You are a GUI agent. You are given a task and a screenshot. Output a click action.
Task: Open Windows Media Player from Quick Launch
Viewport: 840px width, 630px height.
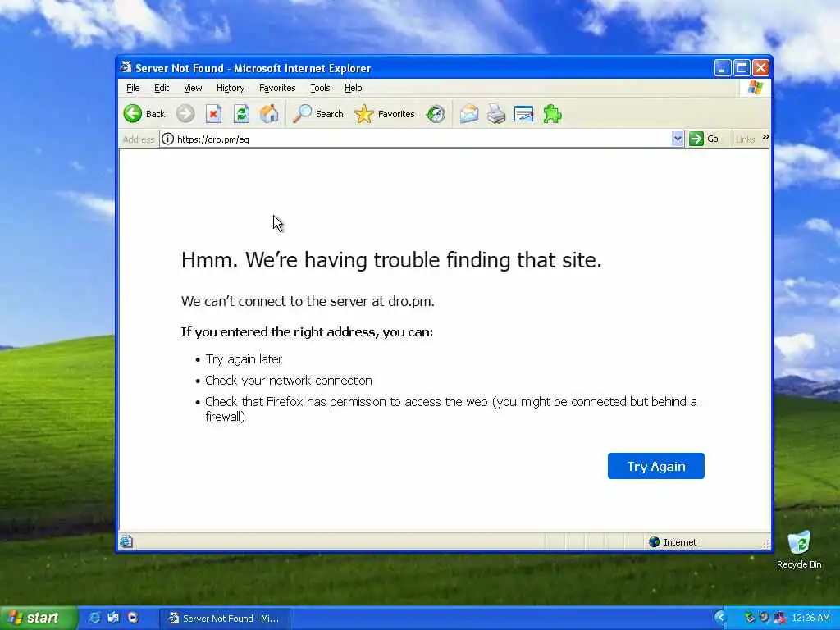pos(133,618)
